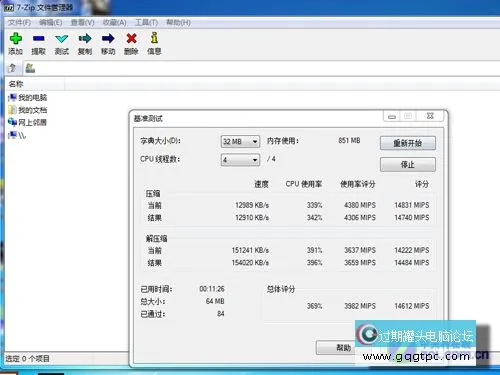
Task: Open the 文件(F) menu
Action: 19,23
